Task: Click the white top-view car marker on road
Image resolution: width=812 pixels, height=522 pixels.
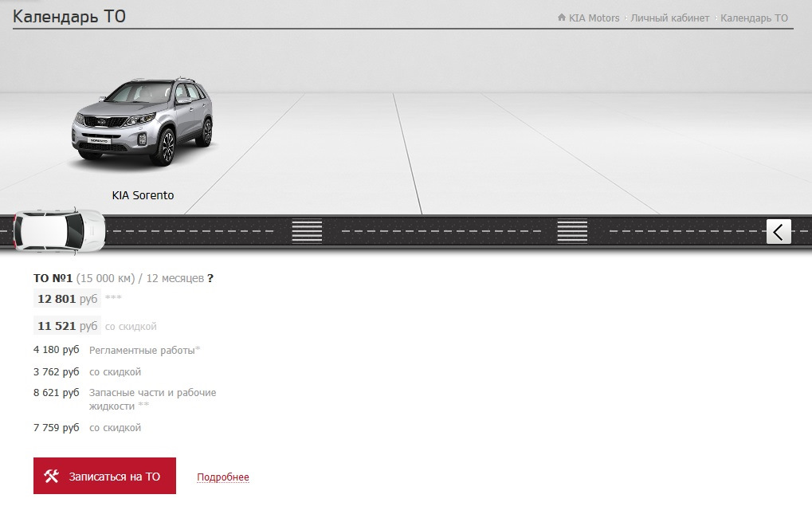Action: [x=58, y=231]
